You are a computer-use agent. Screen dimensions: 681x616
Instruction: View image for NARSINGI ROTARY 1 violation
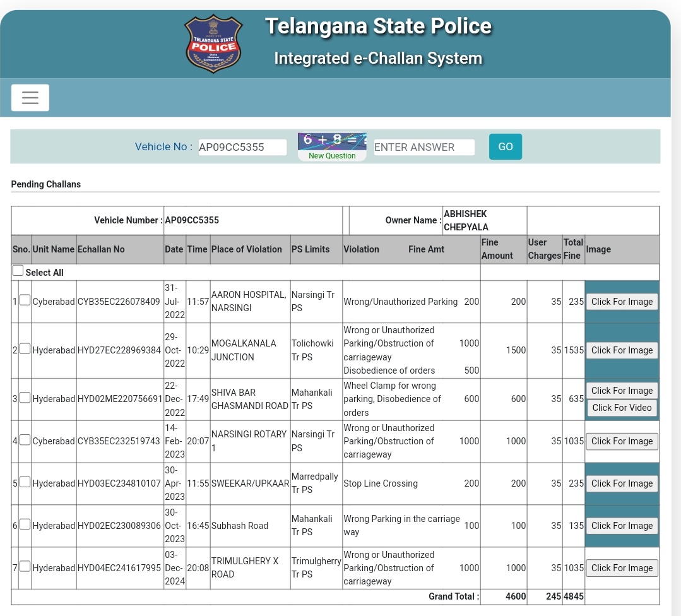pos(622,441)
